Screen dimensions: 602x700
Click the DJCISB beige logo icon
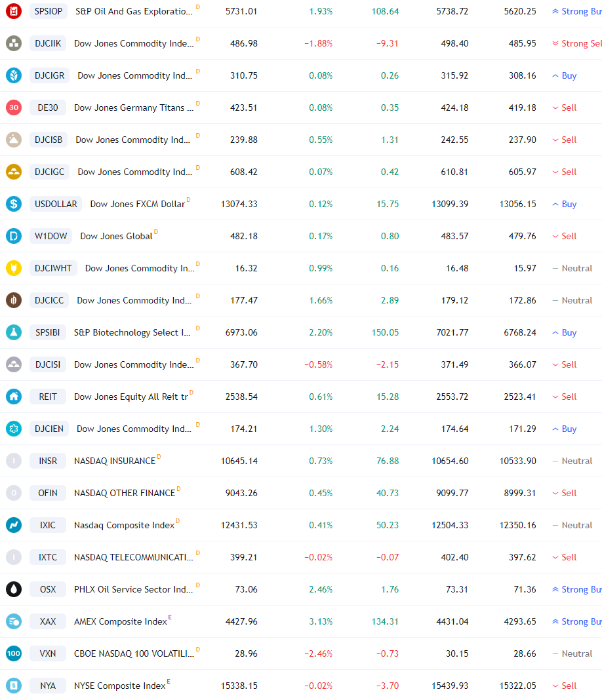pos(14,140)
